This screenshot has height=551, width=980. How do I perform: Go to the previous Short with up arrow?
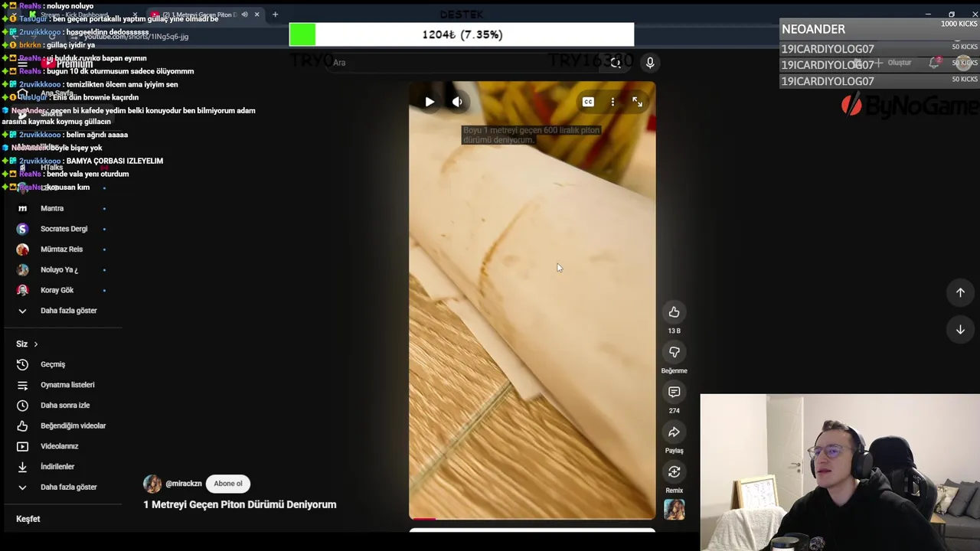click(x=960, y=292)
